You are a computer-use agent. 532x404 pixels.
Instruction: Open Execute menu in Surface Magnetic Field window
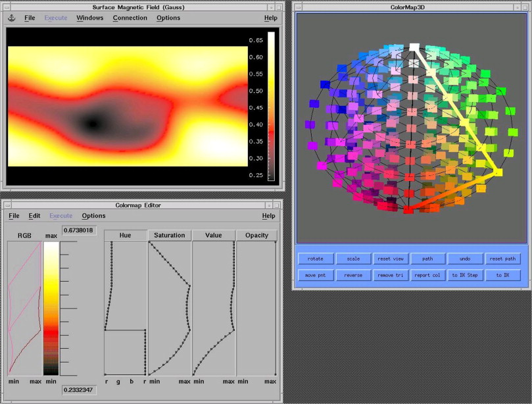56,18
